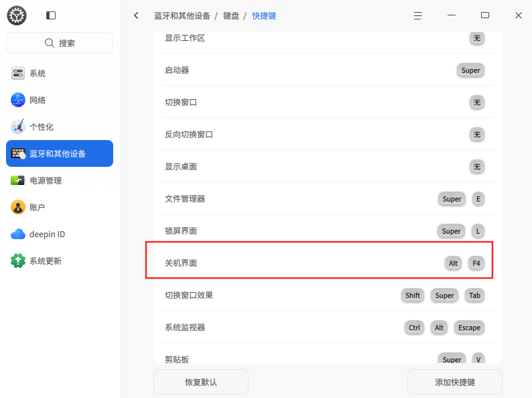Image resolution: width=532 pixels, height=398 pixels.
Task: Click the 系统监视器 label
Action: pyautogui.click(x=185, y=328)
